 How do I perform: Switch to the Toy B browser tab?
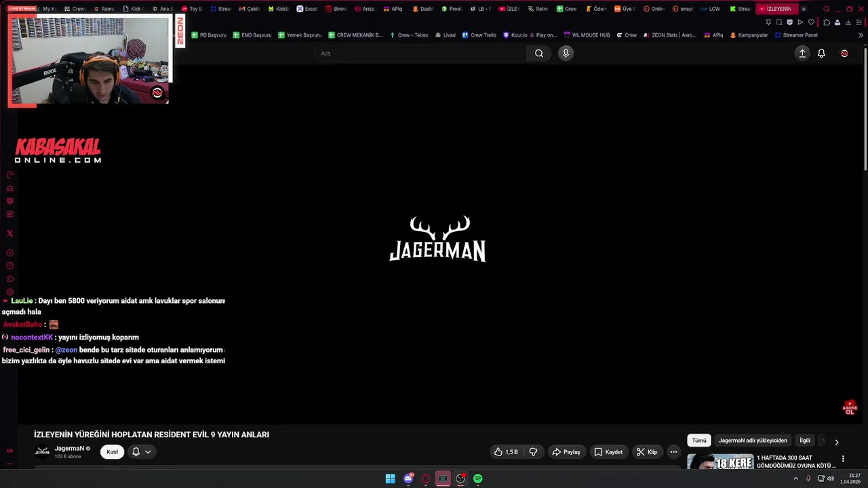pyautogui.click(x=192, y=9)
